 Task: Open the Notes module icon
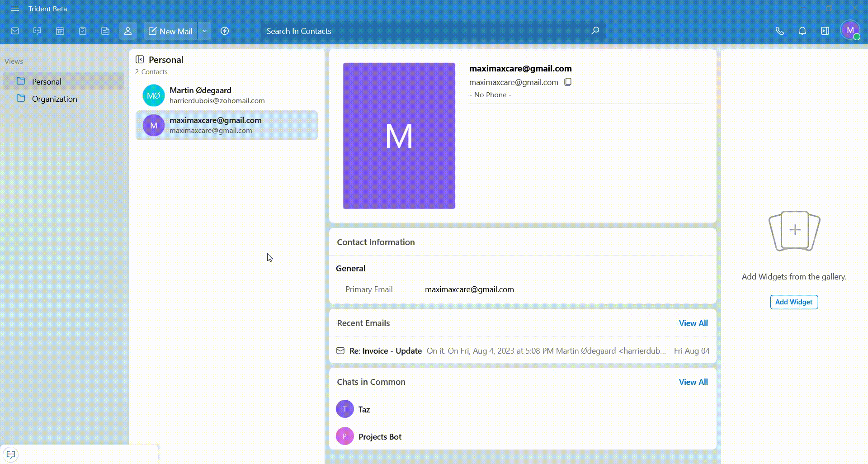pyautogui.click(x=105, y=31)
